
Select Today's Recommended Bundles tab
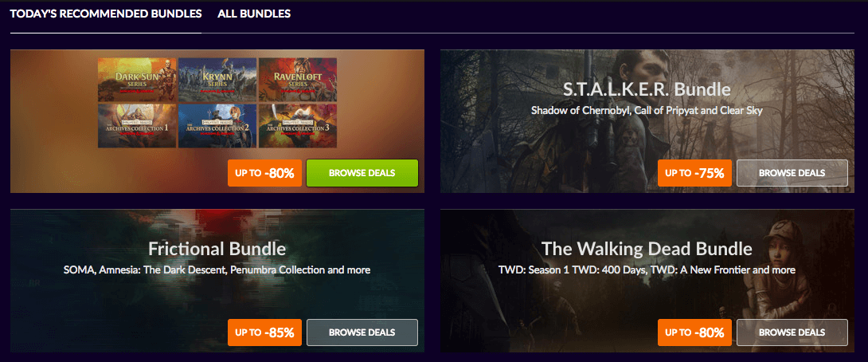(106, 14)
